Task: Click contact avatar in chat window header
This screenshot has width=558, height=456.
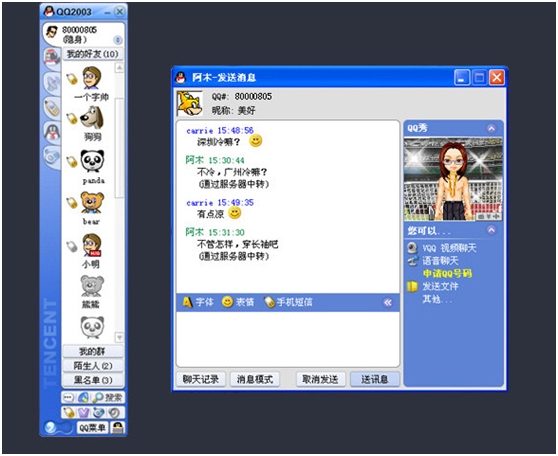Action: 190,104
